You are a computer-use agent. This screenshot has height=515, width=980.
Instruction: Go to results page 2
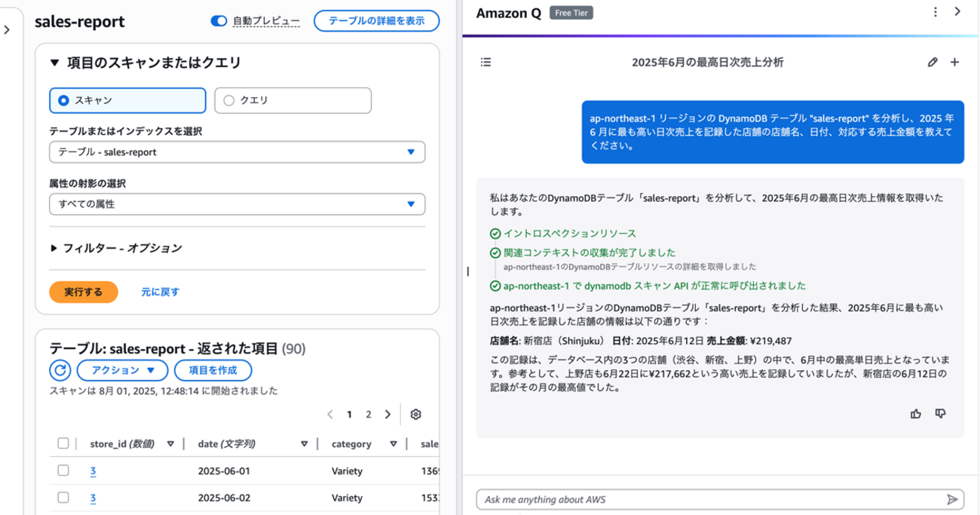point(369,414)
